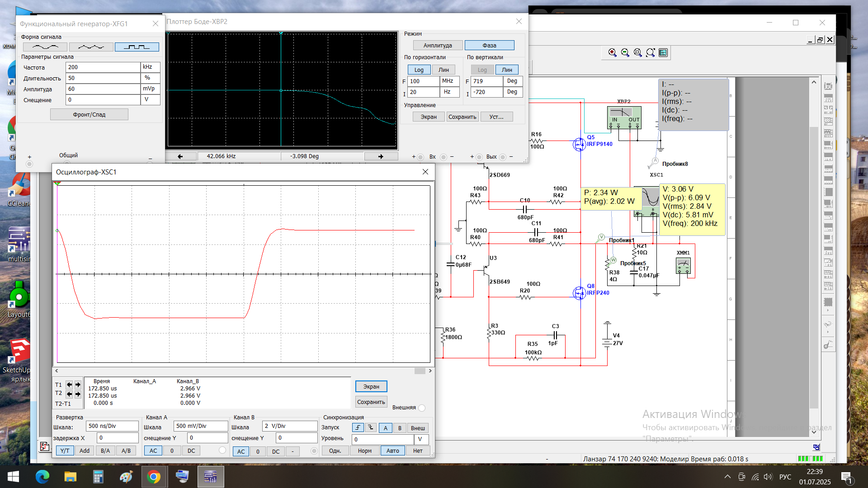Move cursor T1 right with arrow
This screenshot has width=868, height=488.
pyautogui.click(x=78, y=385)
